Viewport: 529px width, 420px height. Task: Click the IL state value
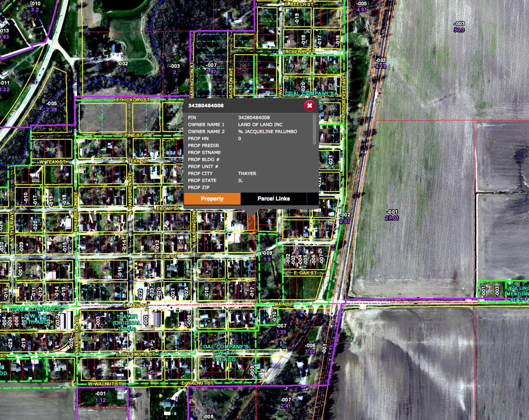point(240,180)
